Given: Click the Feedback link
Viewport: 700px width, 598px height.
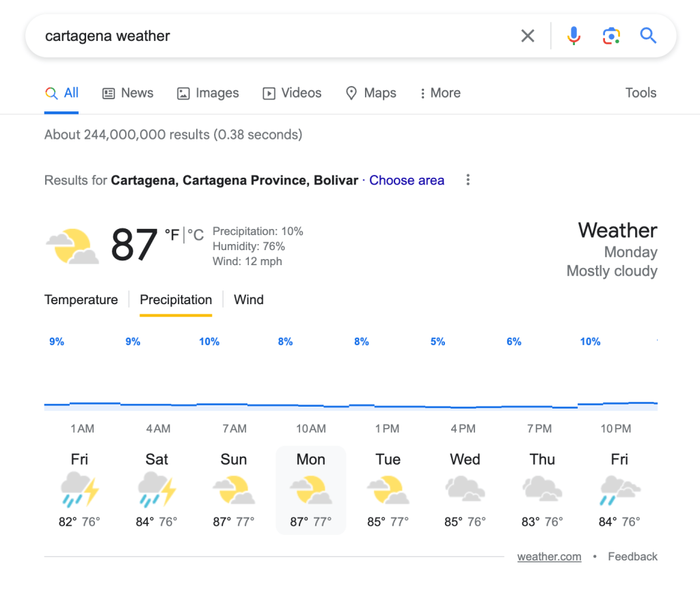Looking at the screenshot, I should (x=632, y=556).
